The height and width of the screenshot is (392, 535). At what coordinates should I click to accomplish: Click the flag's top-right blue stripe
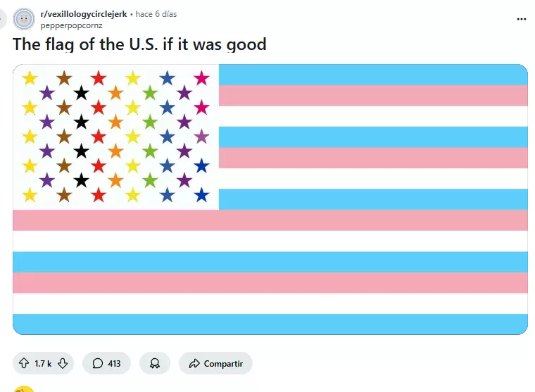(373, 74)
